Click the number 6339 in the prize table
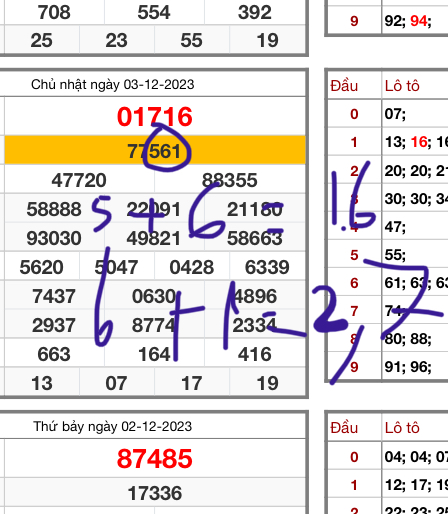The height and width of the screenshot is (514, 448). tap(267, 267)
